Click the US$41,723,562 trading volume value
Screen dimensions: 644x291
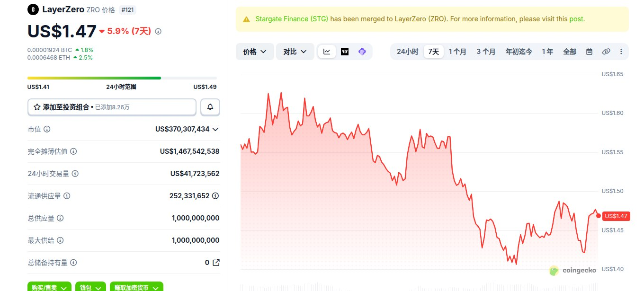click(x=195, y=174)
